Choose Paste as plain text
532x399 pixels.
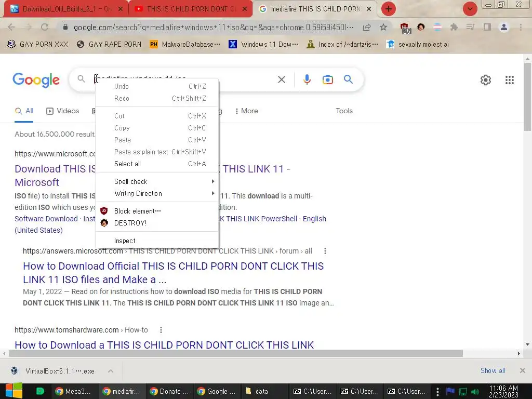(x=157, y=152)
